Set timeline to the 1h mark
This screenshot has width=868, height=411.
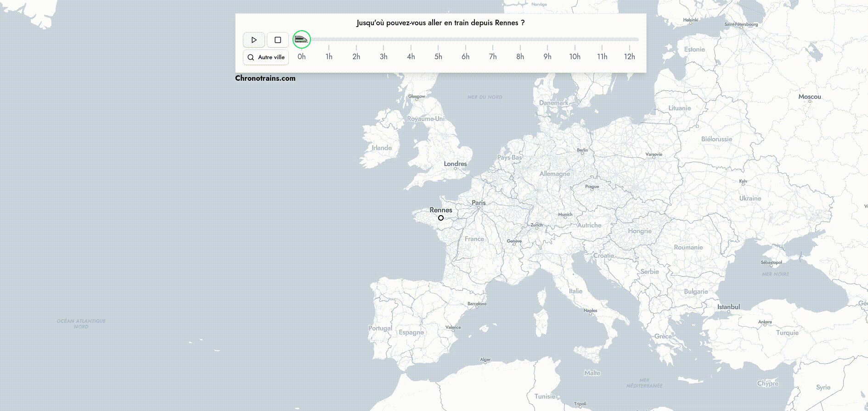click(329, 56)
